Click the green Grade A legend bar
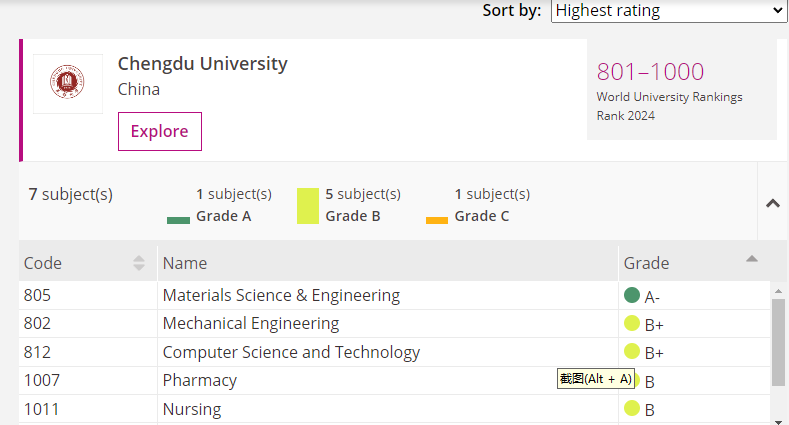 pyautogui.click(x=178, y=220)
